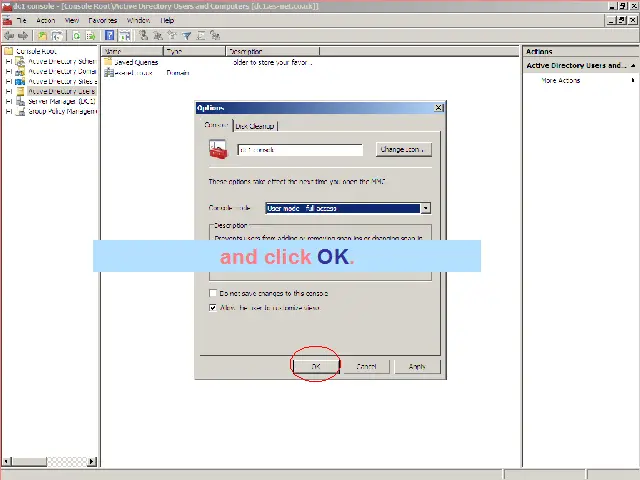Click the Console Root folder
The width and height of the screenshot is (640, 480).
(x=35, y=51)
